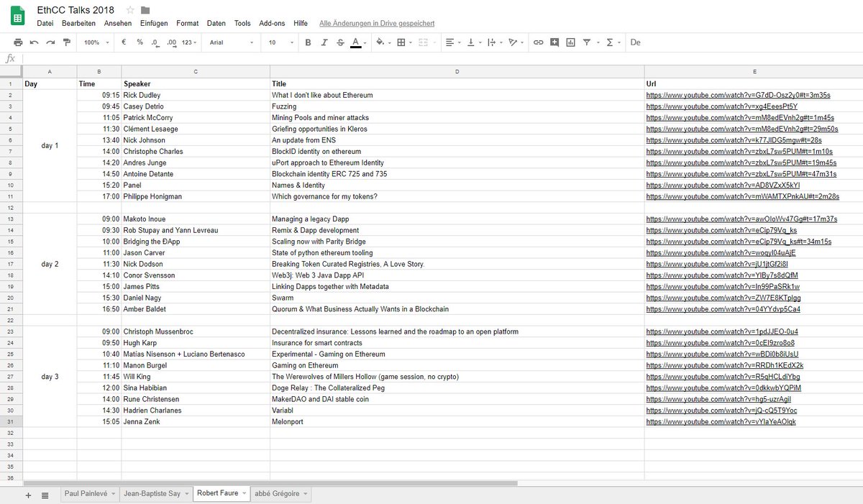Toggle italic formatting
863x504 pixels.
[x=324, y=42]
